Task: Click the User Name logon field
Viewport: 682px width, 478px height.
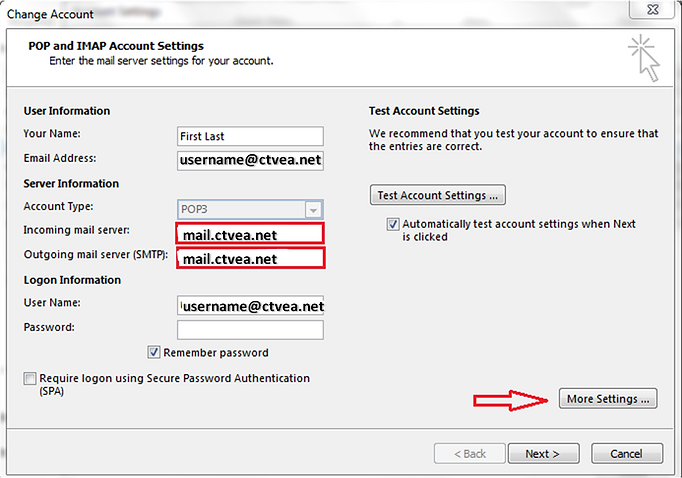Action: pos(250,305)
